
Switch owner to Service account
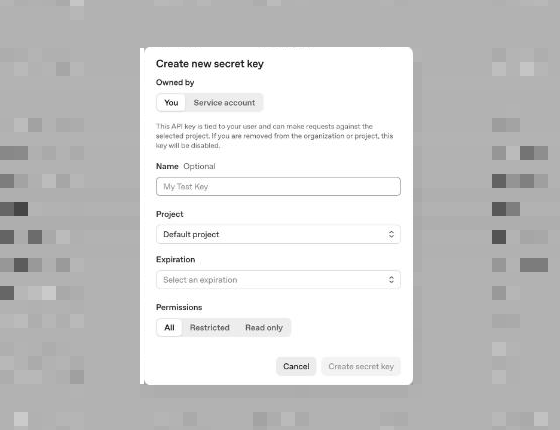[x=224, y=103]
